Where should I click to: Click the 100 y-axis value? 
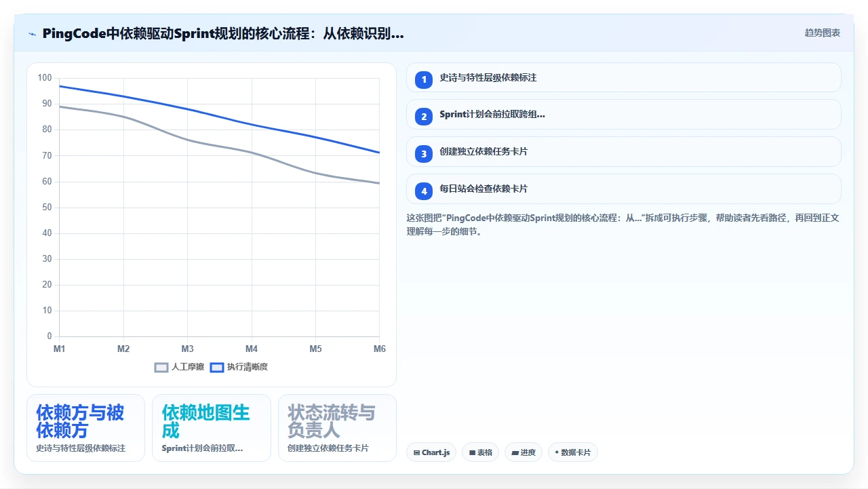tap(45, 78)
